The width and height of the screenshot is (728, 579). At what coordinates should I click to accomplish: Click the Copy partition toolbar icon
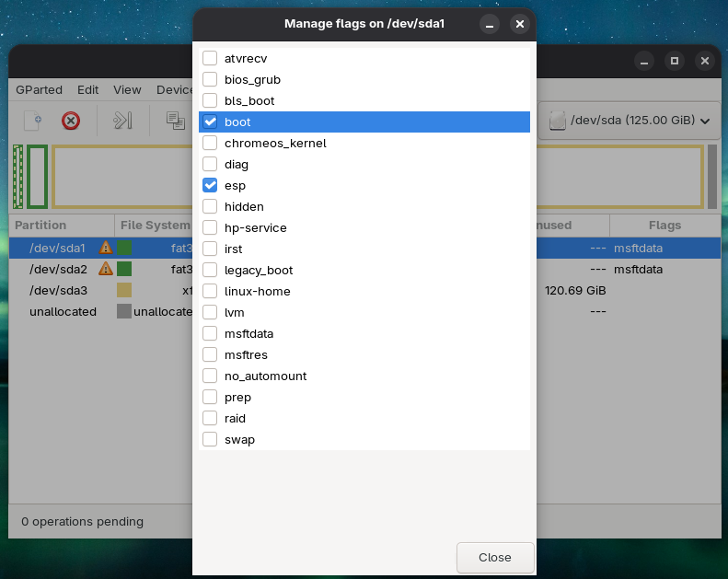(x=174, y=121)
